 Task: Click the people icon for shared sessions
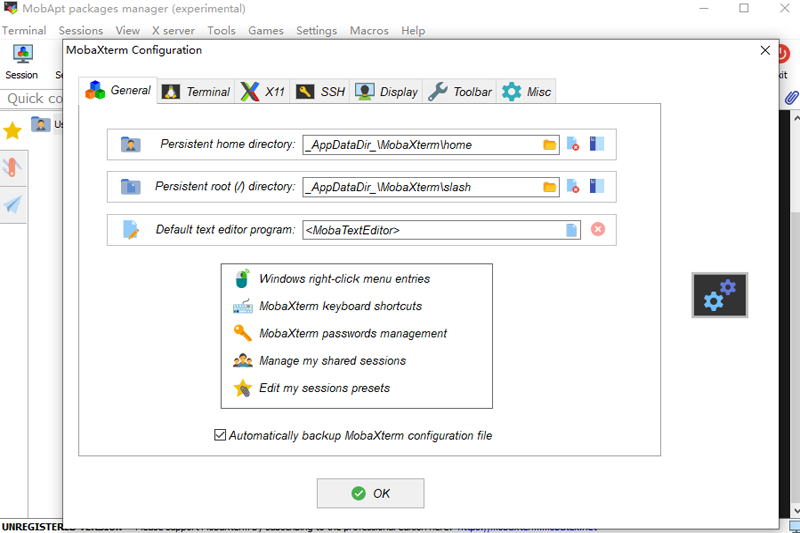pos(242,361)
